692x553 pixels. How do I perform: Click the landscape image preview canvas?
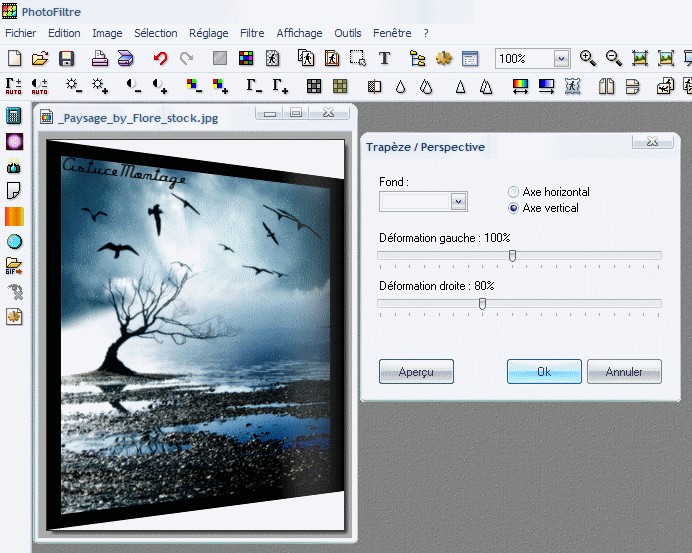coord(195,335)
